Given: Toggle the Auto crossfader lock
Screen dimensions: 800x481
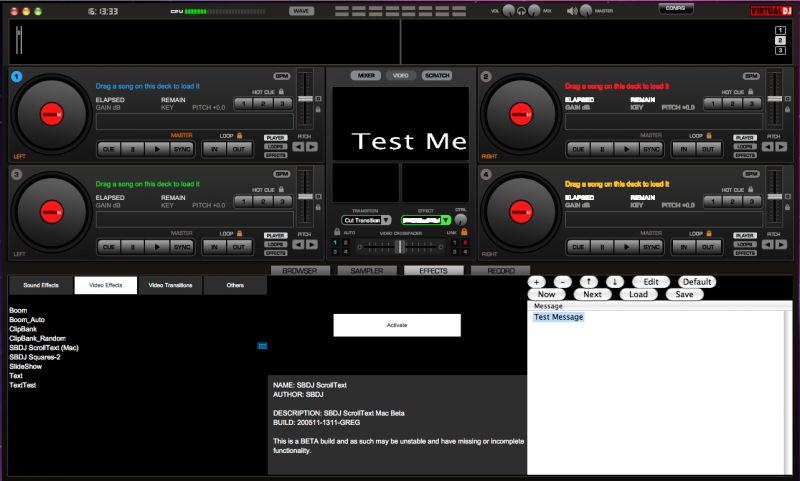Looking at the screenshot, I should coord(337,232).
